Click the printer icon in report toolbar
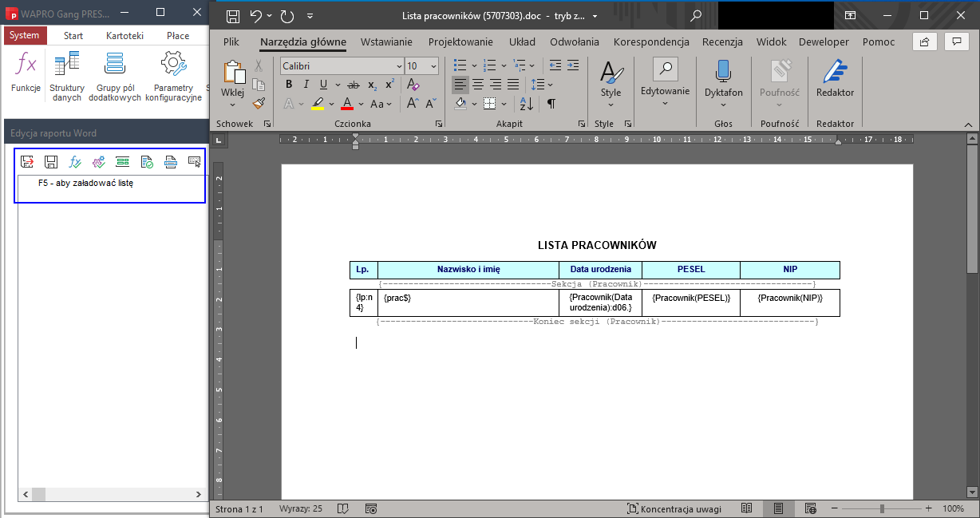Viewport: 980px width, 518px height. [x=171, y=162]
